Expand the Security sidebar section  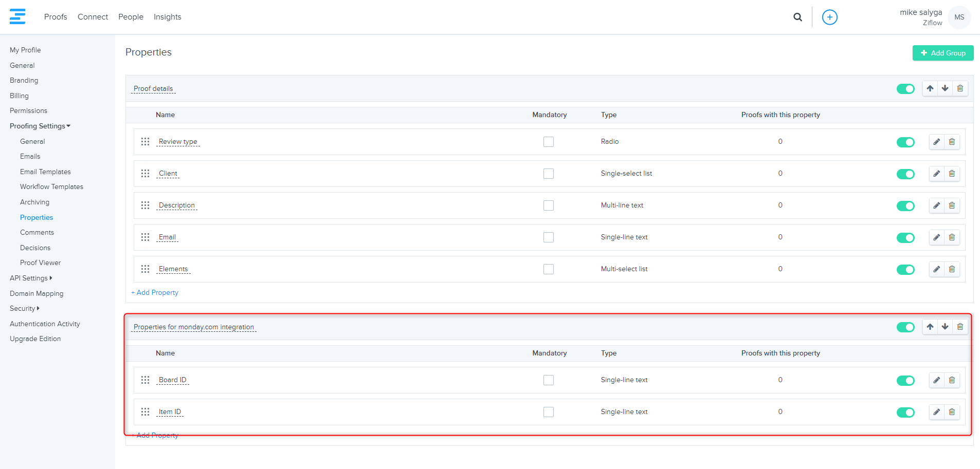24,308
